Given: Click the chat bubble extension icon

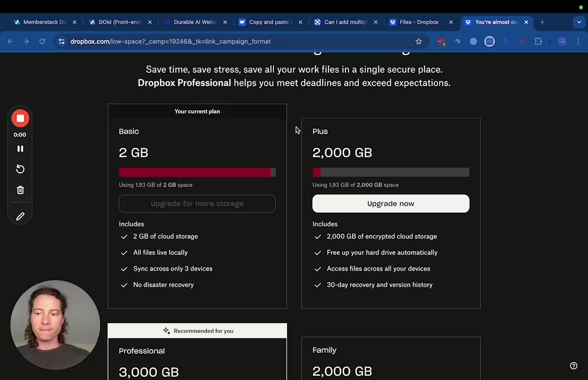Looking at the screenshot, I should click(x=489, y=42).
